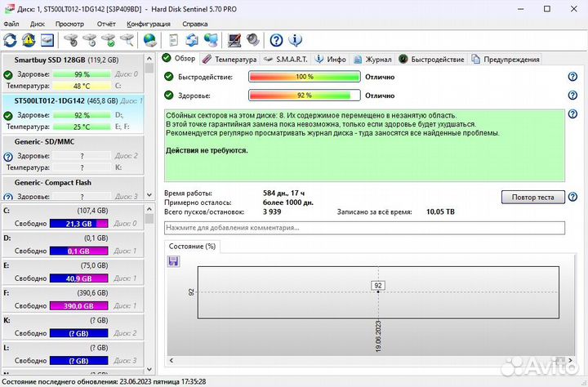Click the Здоровье 92 % bar in overview

304,96
